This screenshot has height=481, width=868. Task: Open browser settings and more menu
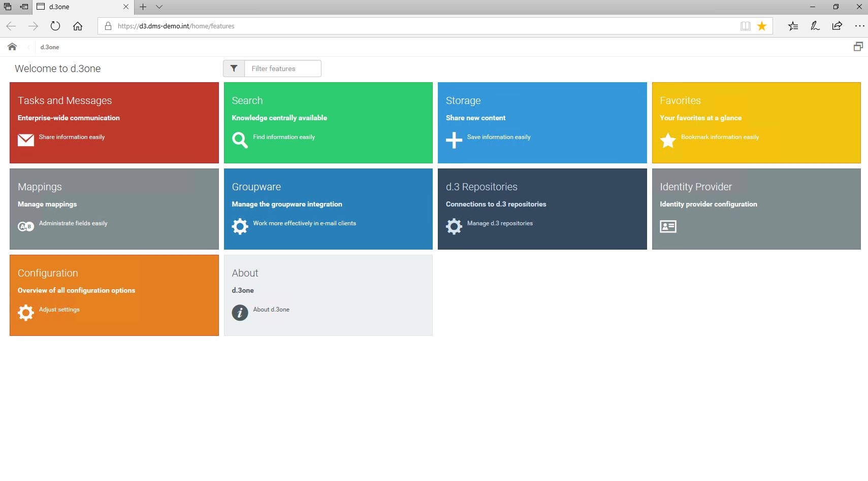[x=859, y=26]
